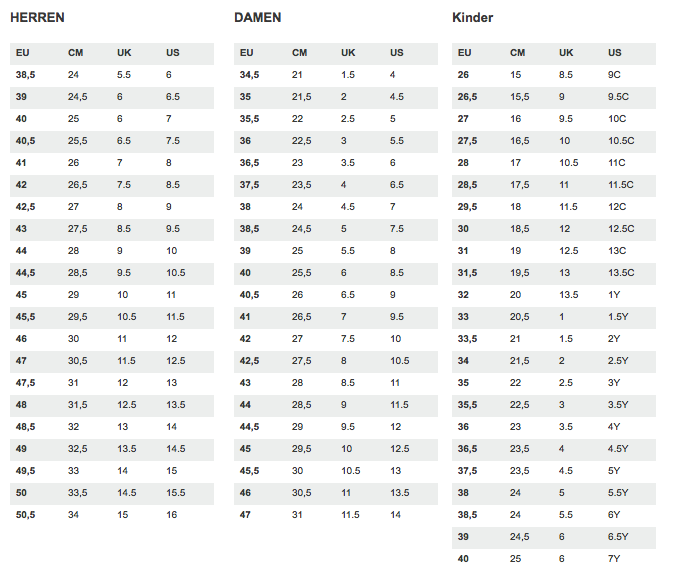Select the EU column header under HERREN
673x582 pixels.
tap(23, 53)
